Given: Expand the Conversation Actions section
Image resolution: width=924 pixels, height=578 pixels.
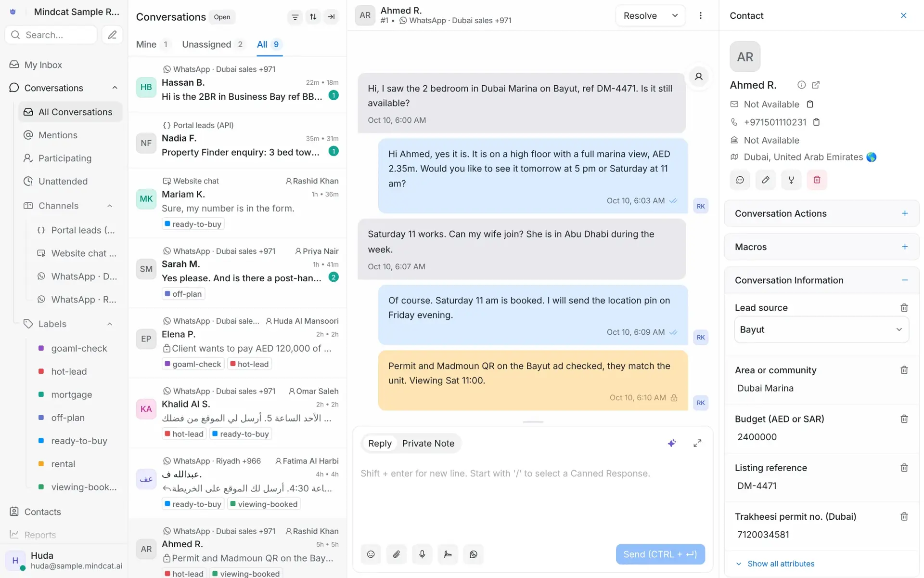Looking at the screenshot, I should pos(905,213).
